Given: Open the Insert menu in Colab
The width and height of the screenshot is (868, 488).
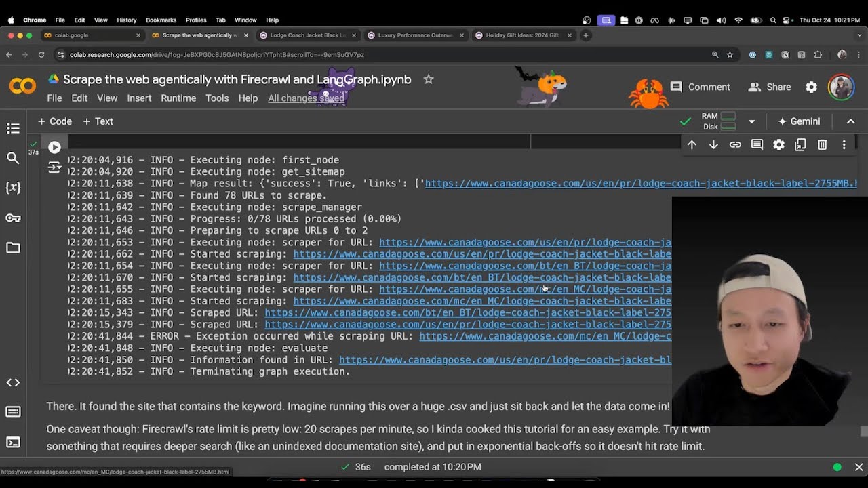Looking at the screenshot, I should click(x=139, y=98).
